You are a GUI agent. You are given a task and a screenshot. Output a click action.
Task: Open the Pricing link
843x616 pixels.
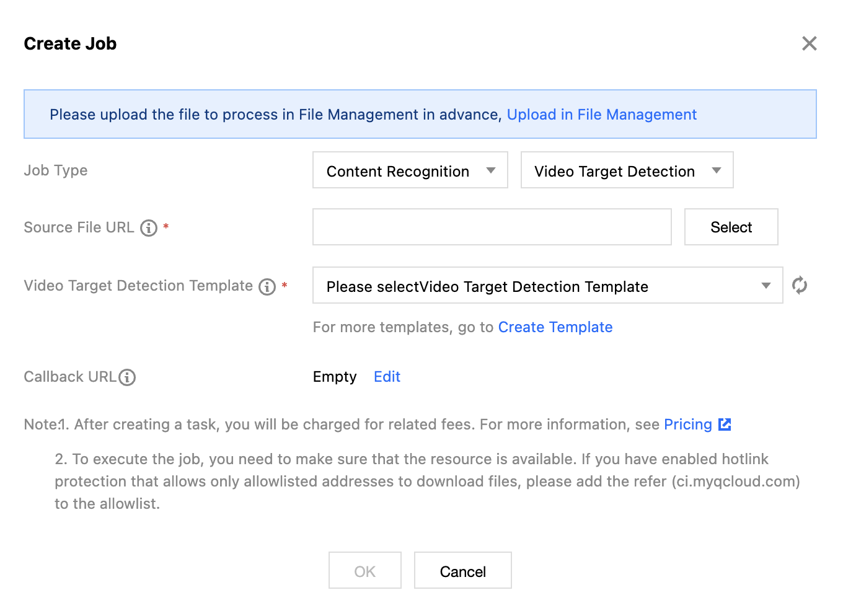[x=687, y=425]
